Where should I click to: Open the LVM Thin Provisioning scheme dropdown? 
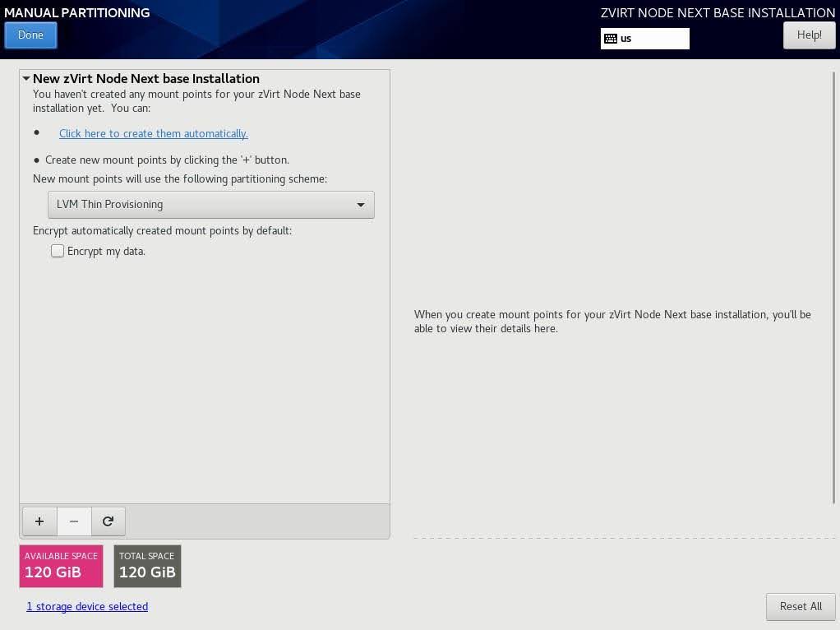[x=211, y=205]
